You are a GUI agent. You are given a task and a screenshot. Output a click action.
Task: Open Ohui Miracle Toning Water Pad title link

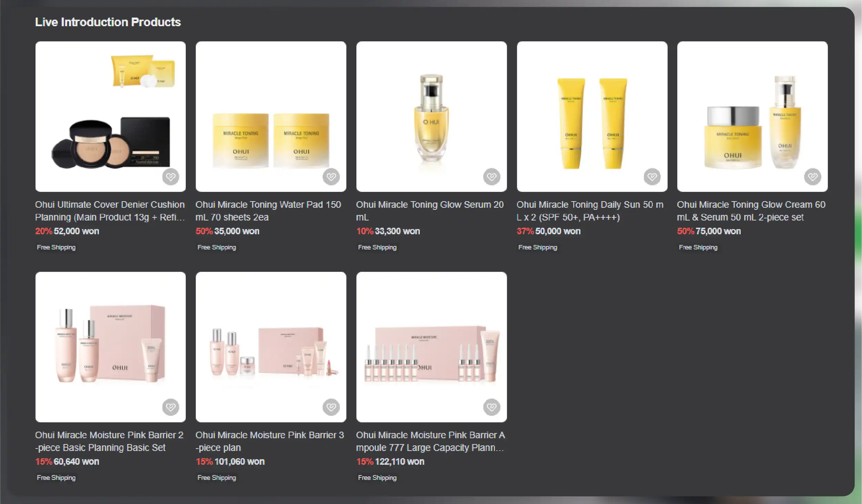(x=268, y=211)
